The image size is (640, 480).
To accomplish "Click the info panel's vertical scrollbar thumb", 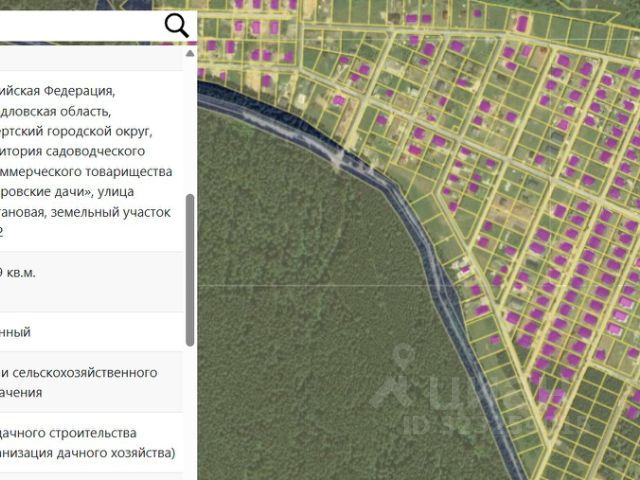I will coord(190,270).
